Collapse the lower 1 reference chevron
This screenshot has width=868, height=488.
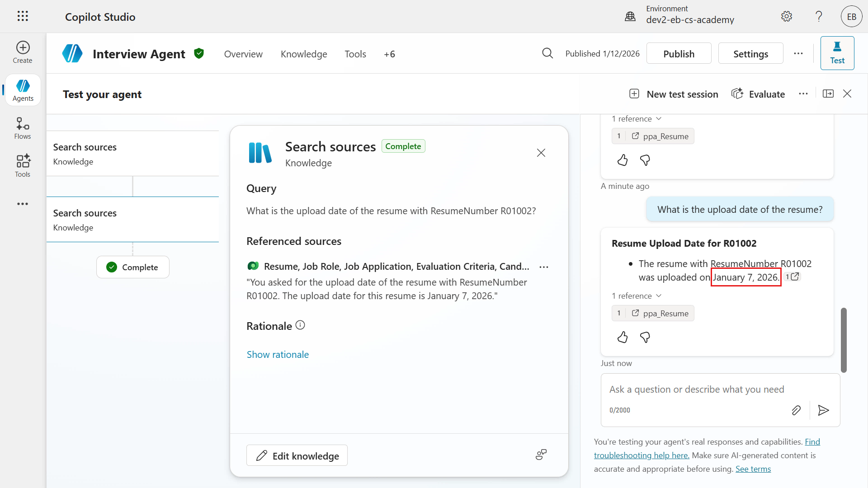pos(659,296)
